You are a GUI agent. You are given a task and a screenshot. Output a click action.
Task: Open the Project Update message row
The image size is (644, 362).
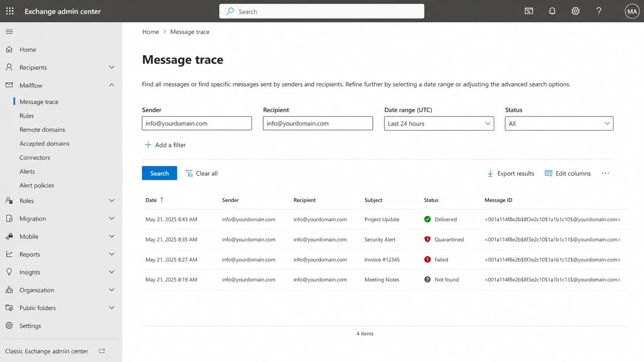click(x=385, y=219)
